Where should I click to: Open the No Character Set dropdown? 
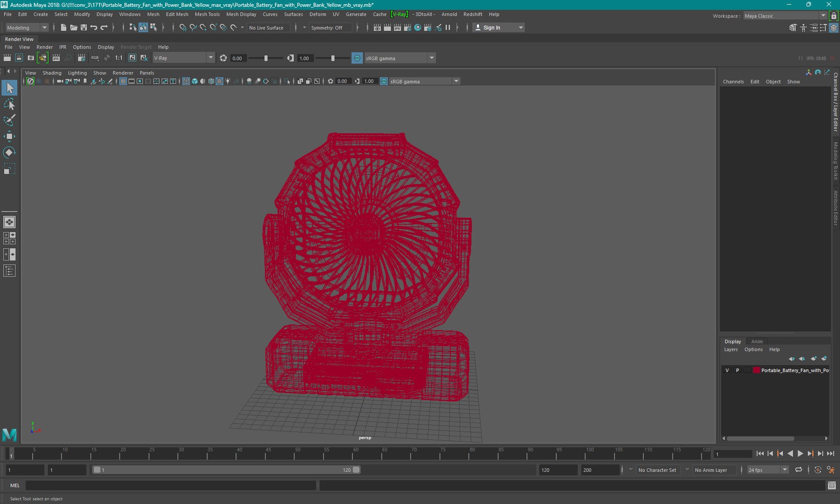click(657, 470)
